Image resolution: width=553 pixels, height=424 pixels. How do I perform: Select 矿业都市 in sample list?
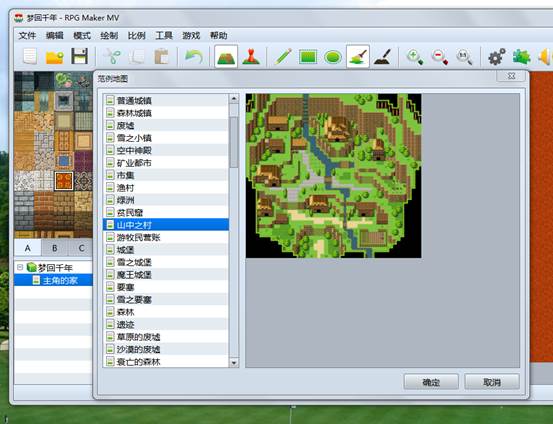coord(166,163)
